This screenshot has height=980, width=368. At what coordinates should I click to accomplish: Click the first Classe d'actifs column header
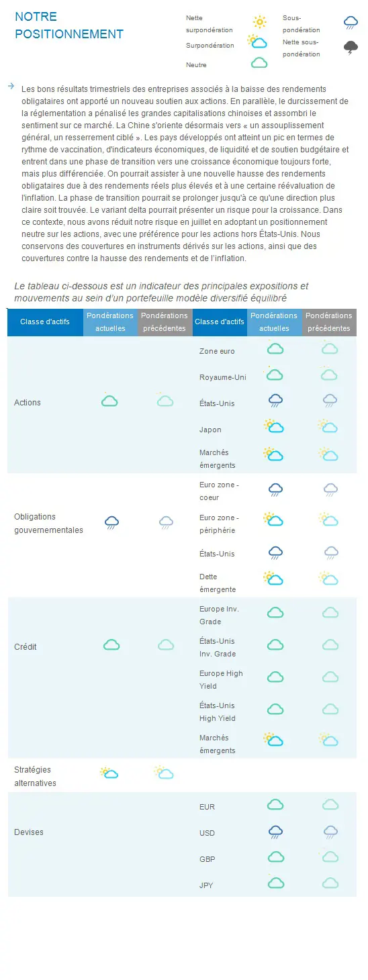pos(45,322)
